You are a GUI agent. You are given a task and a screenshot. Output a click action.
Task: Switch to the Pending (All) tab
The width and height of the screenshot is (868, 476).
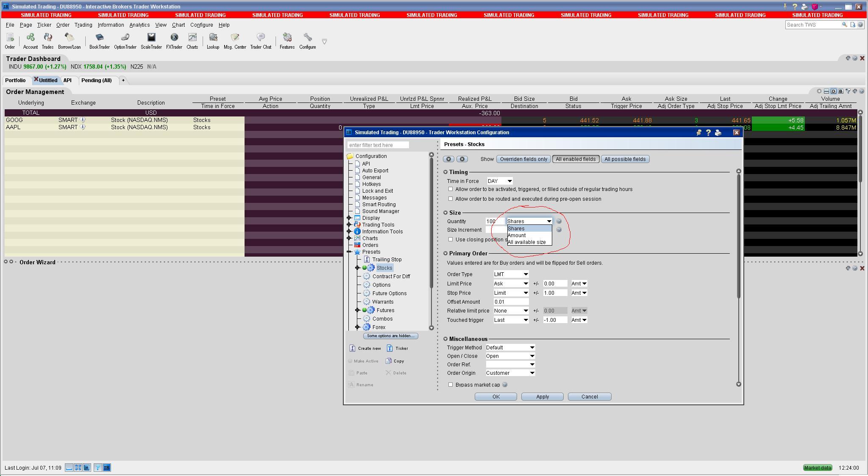[x=97, y=80]
